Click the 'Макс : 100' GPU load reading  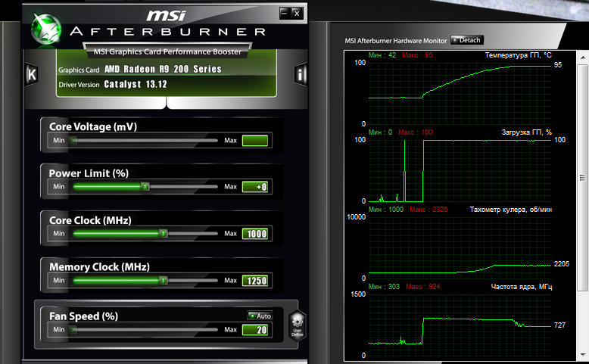pos(415,132)
